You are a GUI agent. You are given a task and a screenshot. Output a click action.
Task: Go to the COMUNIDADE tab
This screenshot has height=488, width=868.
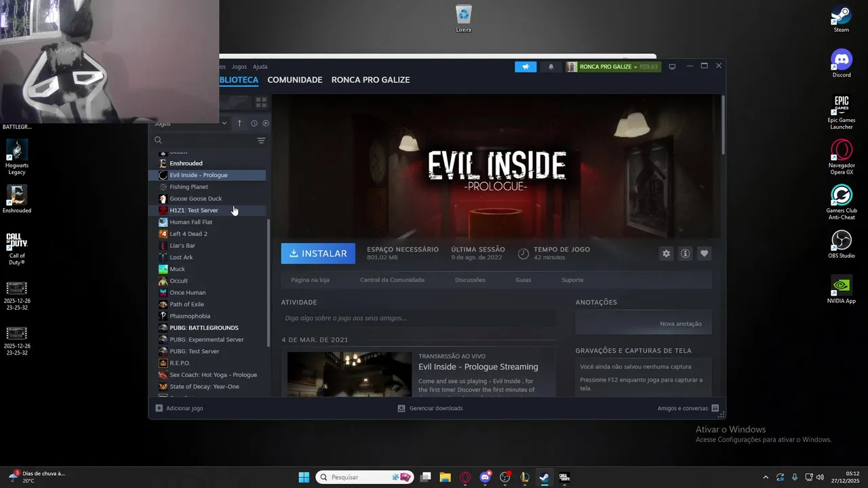click(x=295, y=80)
